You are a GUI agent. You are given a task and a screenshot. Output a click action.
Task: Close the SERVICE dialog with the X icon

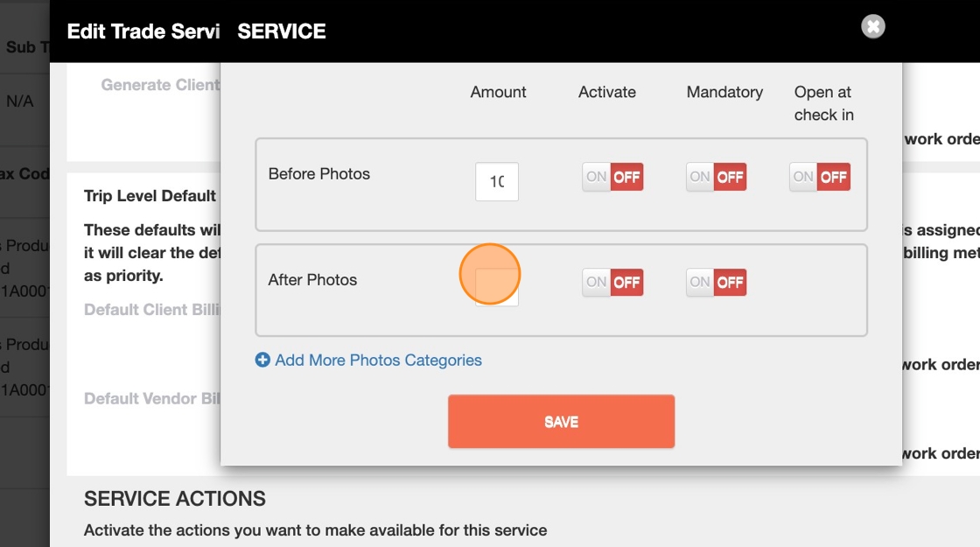click(x=872, y=27)
